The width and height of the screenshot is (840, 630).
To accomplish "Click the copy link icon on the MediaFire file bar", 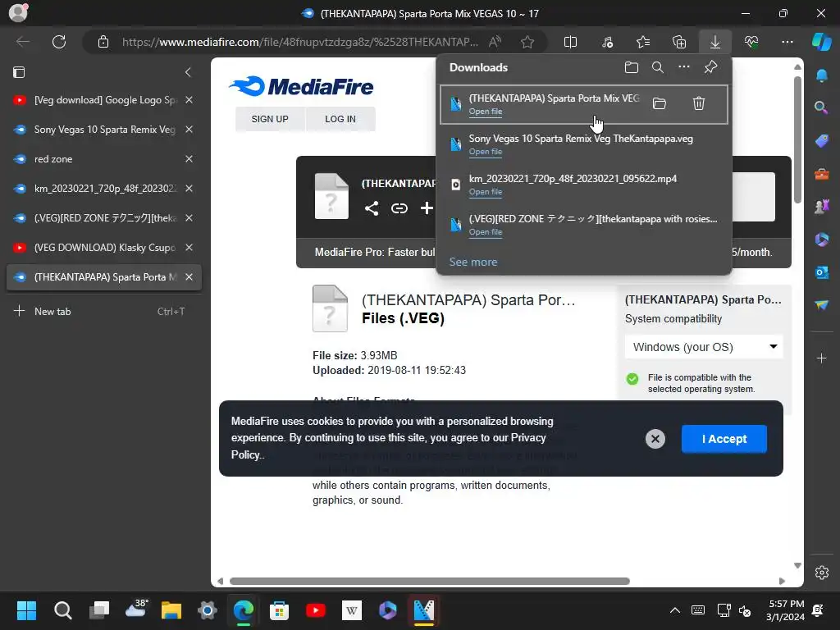I will (399, 208).
